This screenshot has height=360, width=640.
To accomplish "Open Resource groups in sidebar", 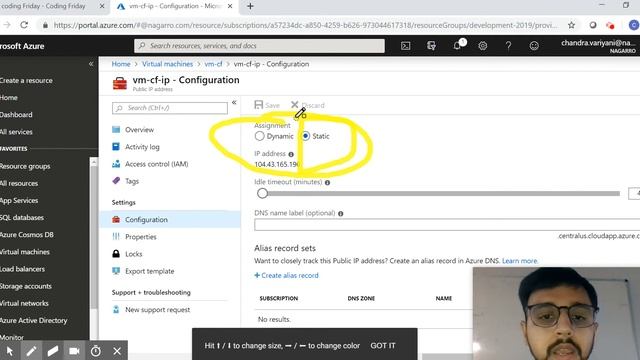I will [x=25, y=167].
